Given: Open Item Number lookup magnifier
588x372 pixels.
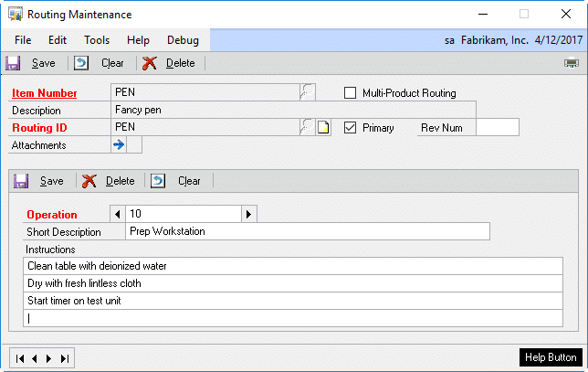Looking at the screenshot, I should coord(308,91).
